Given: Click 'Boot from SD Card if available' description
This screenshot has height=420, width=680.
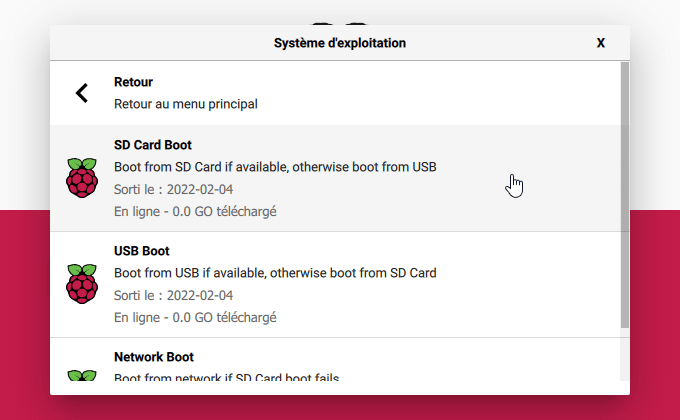Looking at the screenshot, I should click(275, 167).
